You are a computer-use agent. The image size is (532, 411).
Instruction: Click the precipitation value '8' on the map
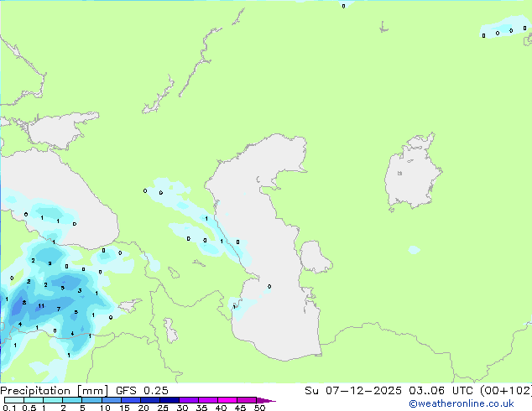pos(24,303)
